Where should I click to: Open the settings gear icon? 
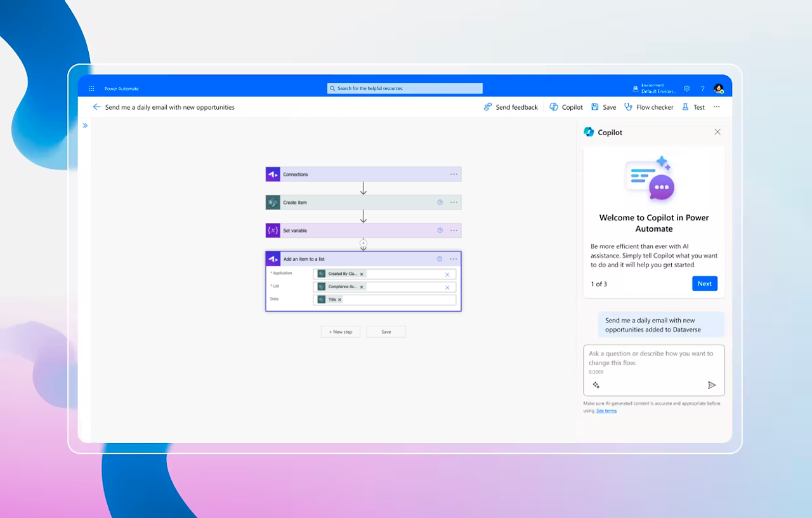point(686,88)
